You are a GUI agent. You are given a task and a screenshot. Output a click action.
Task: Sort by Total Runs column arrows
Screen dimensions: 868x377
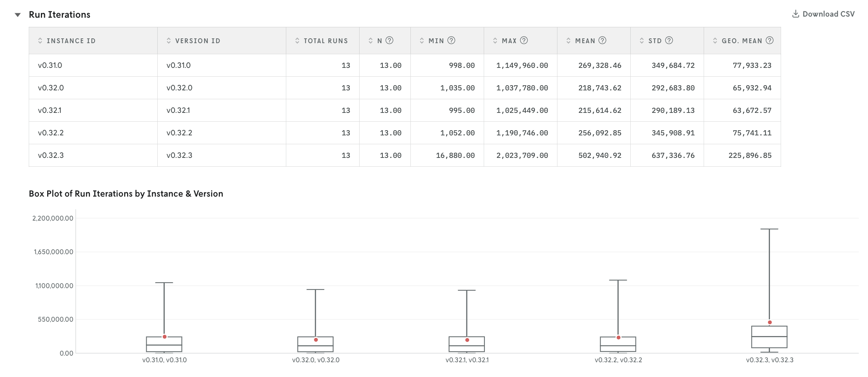tap(297, 41)
